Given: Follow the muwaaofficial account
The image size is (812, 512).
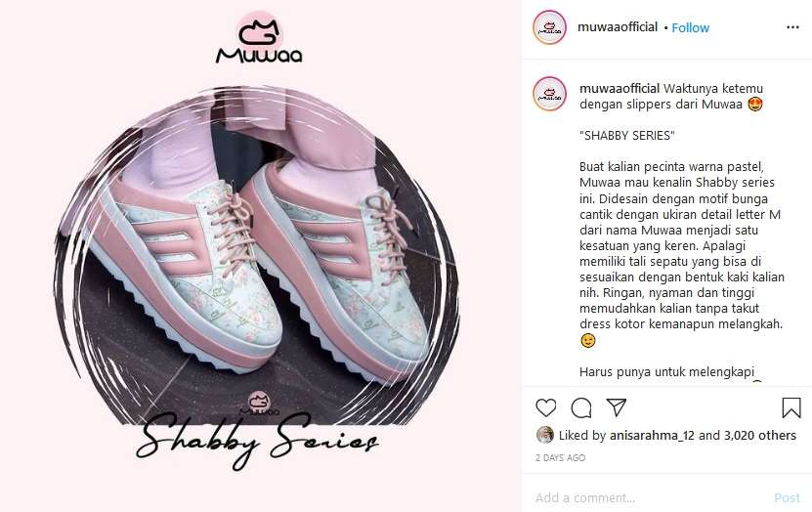Looking at the screenshot, I should coord(690,27).
